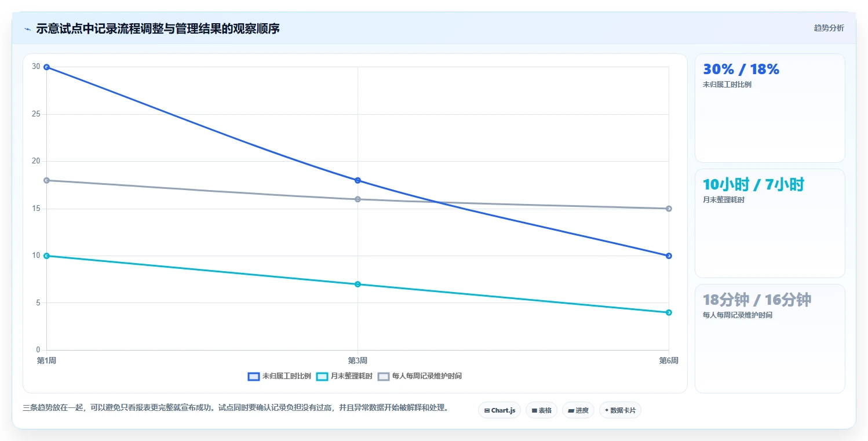
Task: Click the lightning trend icon beside the title
Action: point(27,29)
